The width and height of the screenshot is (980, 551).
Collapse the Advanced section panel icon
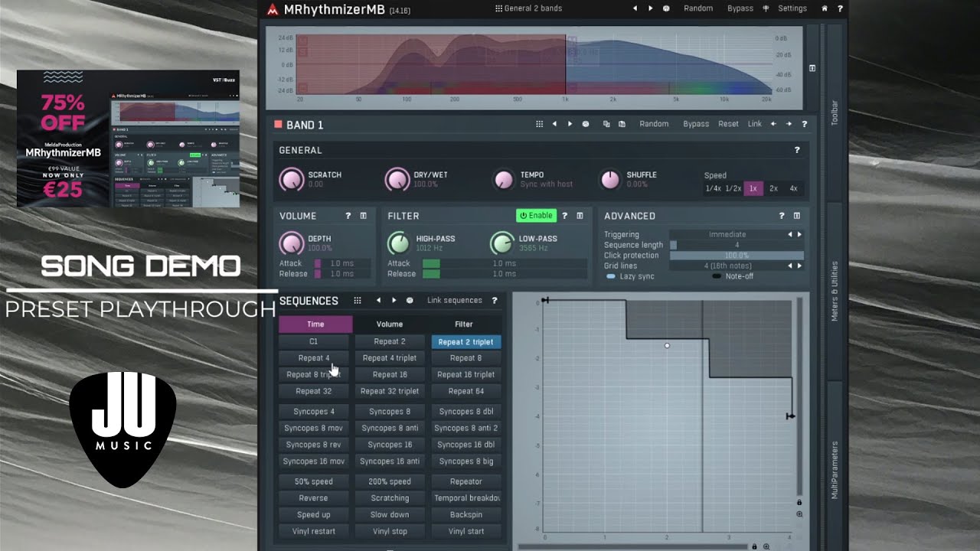pyautogui.click(x=797, y=216)
